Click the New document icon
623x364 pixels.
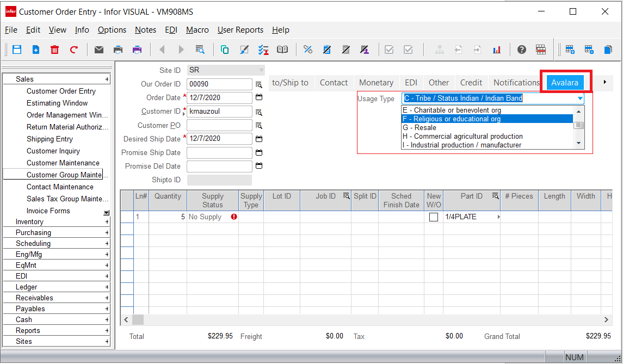[36, 50]
